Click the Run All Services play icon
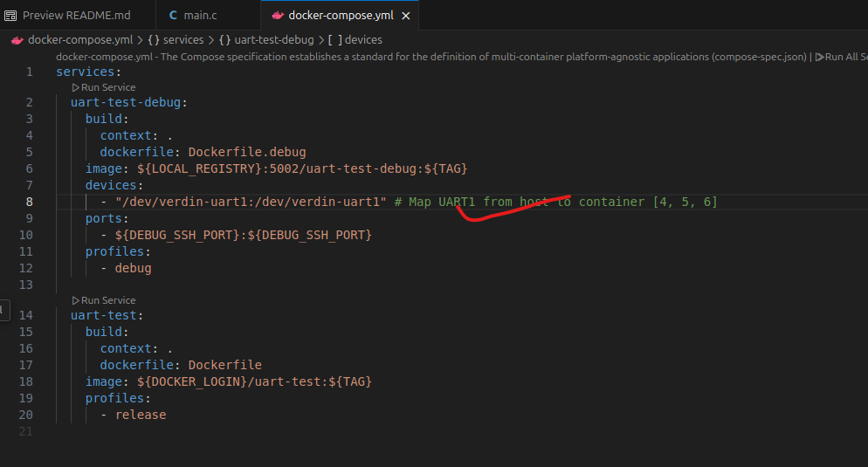868x467 pixels. pyautogui.click(x=820, y=57)
